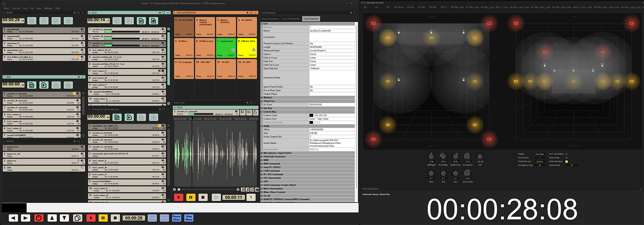Expand the Markers properties section
644x225 pixels.
tap(262, 97)
